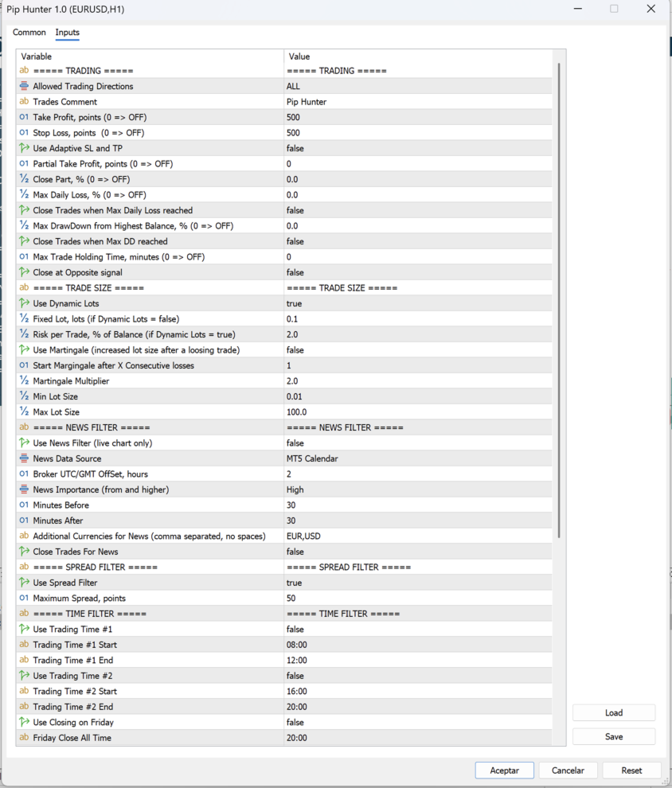
Task: Click the Trades Comment string type icon
Action: click(24, 102)
